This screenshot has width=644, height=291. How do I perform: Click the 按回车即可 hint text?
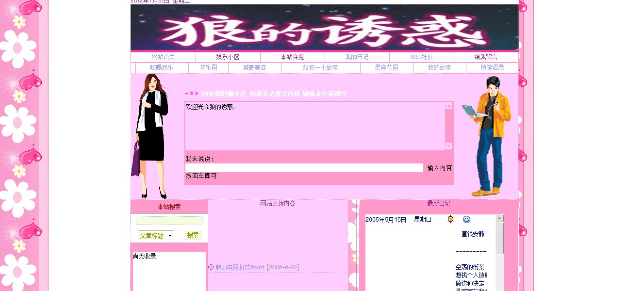[201, 176]
